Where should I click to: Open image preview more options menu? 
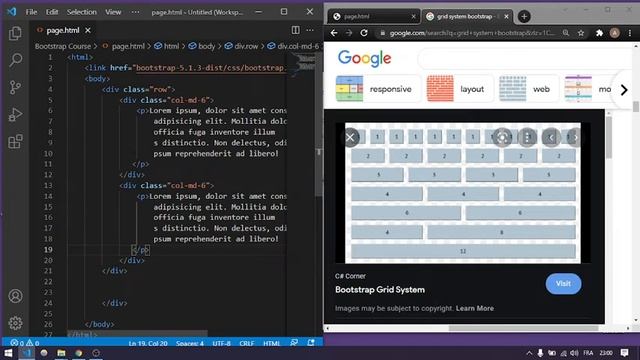point(527,138)
